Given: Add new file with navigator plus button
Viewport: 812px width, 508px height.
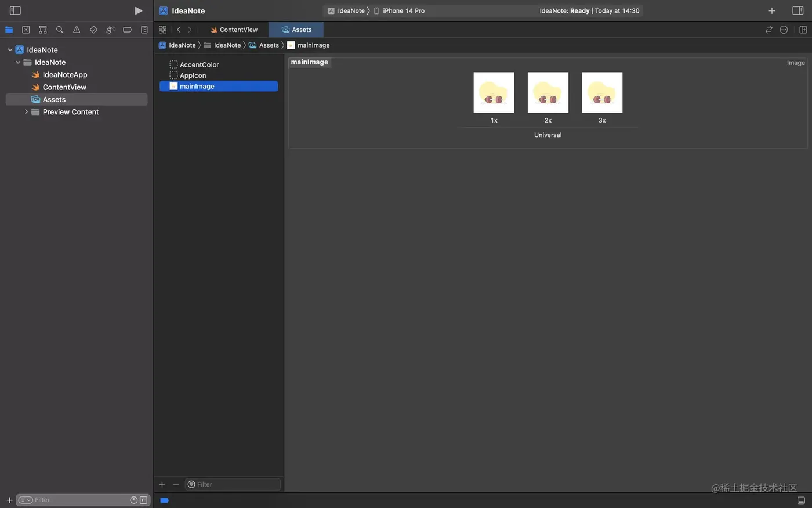Looking at the screenshot, I should click(x=9, y=500).
